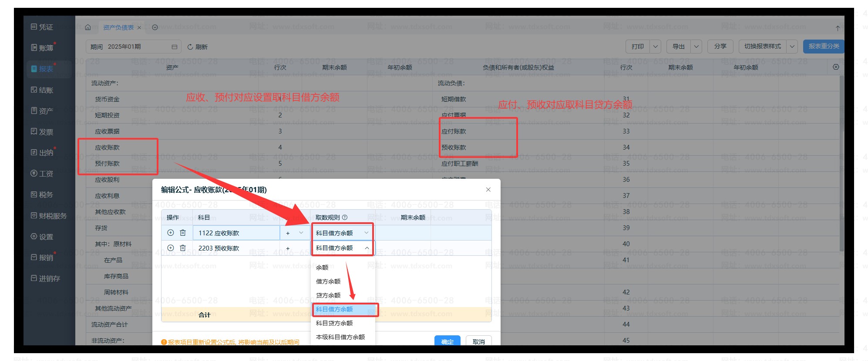Open table column settings gear icon
Viewport: 868px width, 361px height.
[x=835, y=67]
